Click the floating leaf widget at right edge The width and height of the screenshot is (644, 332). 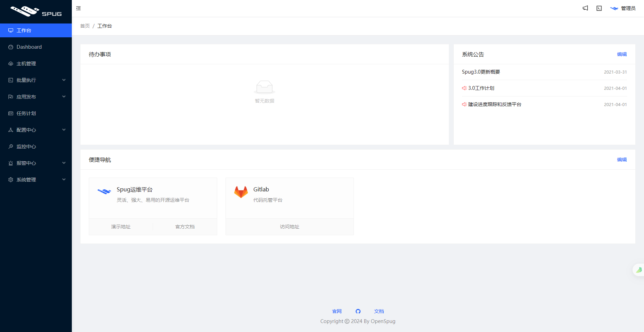[x=638, y=270]
